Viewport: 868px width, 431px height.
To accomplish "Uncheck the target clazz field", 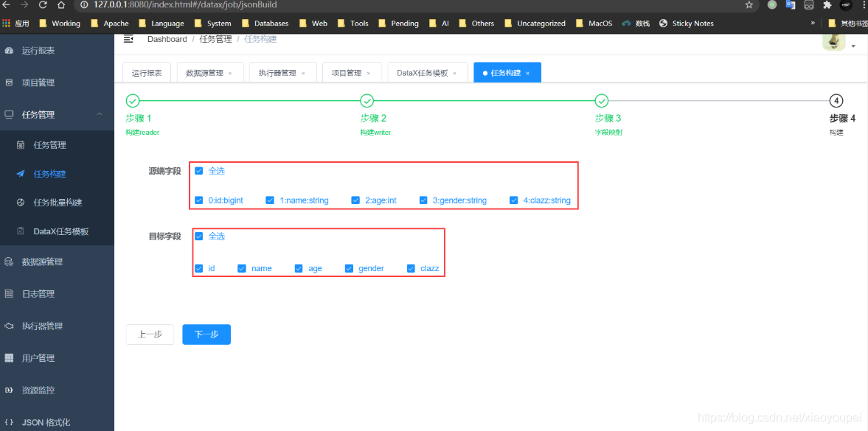I will click(411, 268).
